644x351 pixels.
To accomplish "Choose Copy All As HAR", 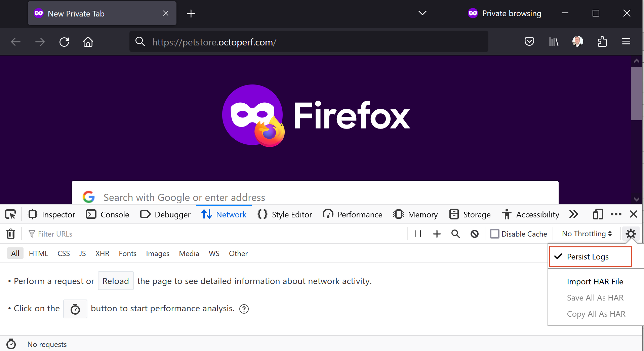I will pos(596,314).
